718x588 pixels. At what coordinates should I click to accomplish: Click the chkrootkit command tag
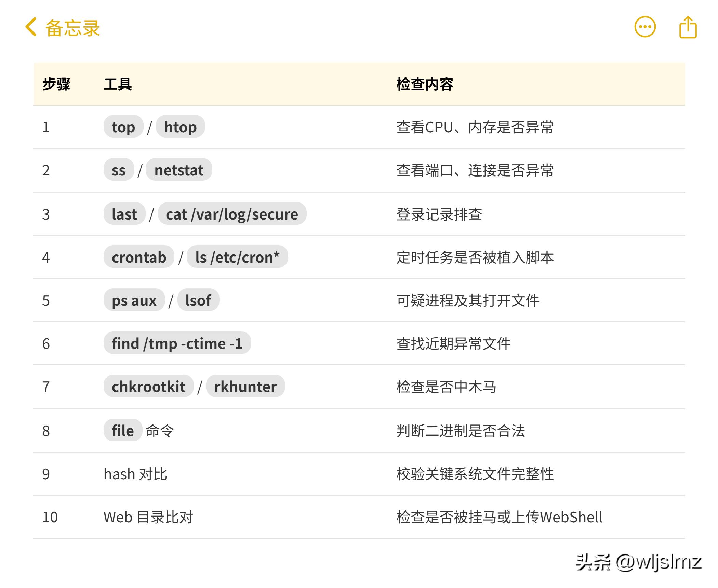[x=148, y=387]
